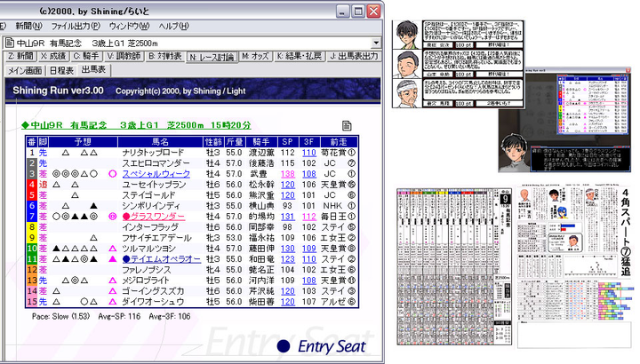This screenshot has height=364, width=640.
Task: Click the K: 結果・払戻 toolbar button
Action: 300,56
